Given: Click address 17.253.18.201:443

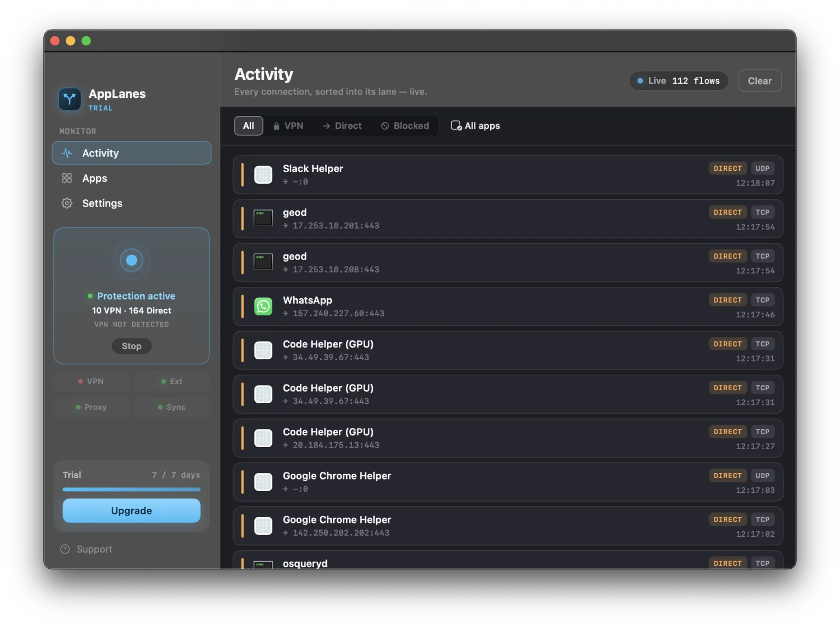Looking at the screenshot, I should 336,226.
